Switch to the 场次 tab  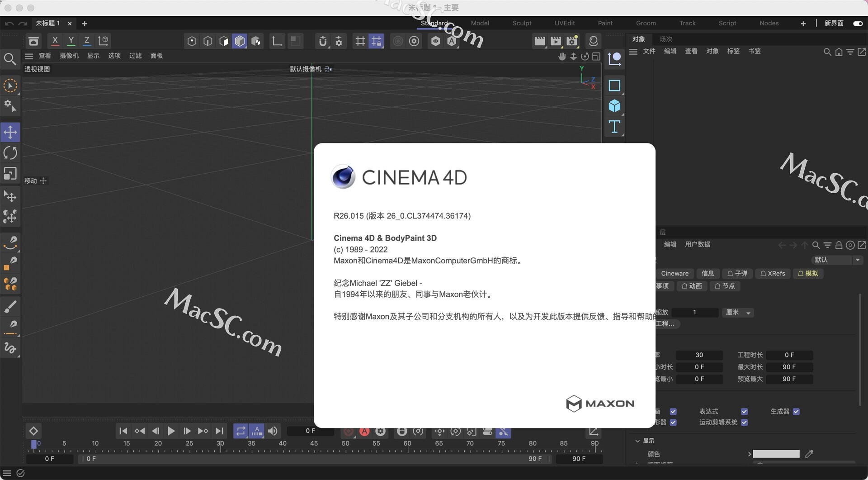(x=666, y=39)
